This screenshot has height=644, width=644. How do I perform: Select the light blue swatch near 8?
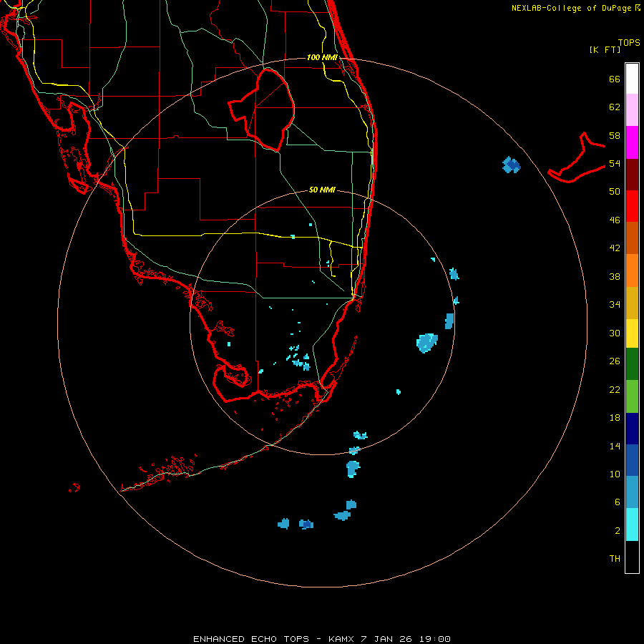[632, 492]
